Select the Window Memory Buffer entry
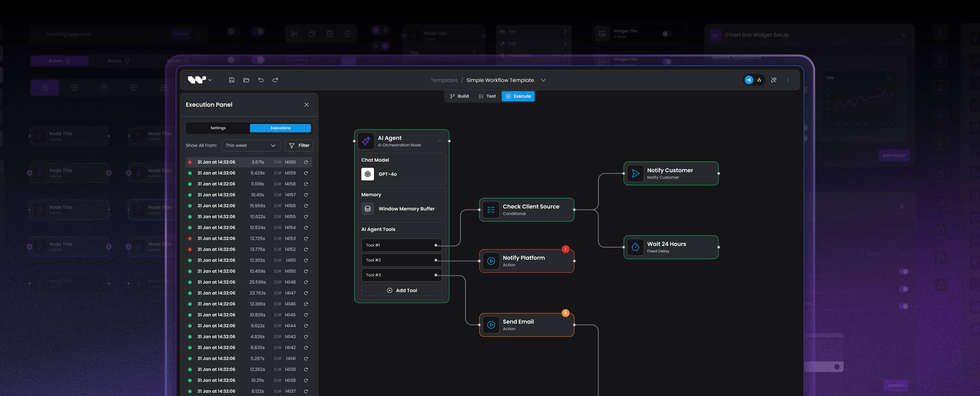 pos(402,209)
